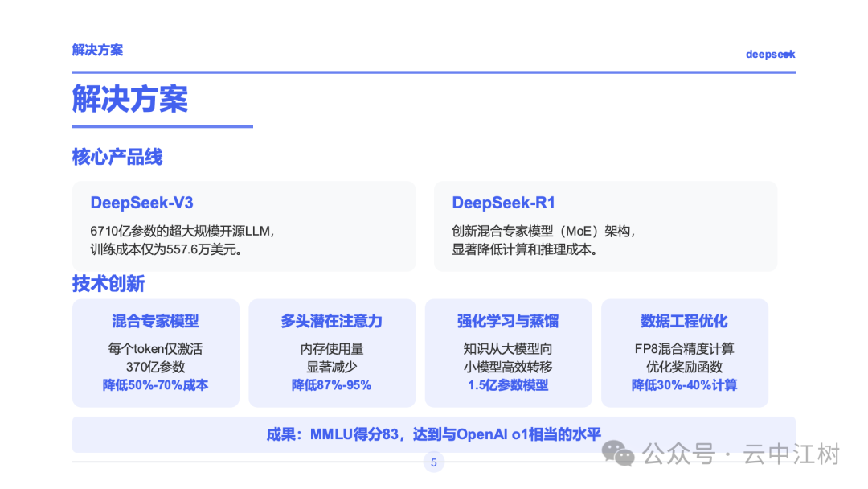Click the '6710亿参数的超大规模开源LLM' line
868x489 pixels.
coord(182,231)
